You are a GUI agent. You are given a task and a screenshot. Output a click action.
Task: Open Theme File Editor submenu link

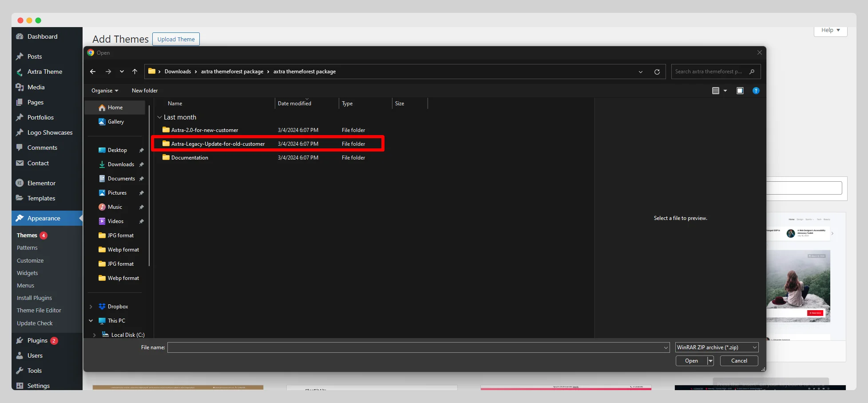coord(39,310)
